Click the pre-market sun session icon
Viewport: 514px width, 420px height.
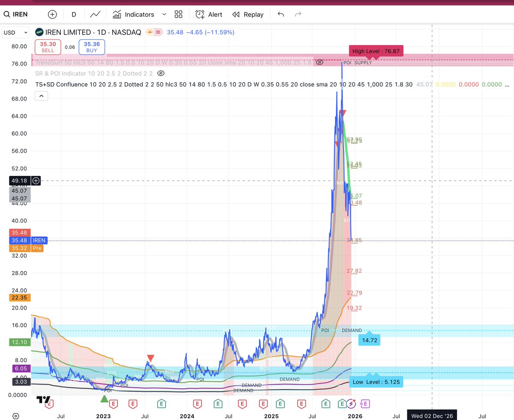click(150, 32)
